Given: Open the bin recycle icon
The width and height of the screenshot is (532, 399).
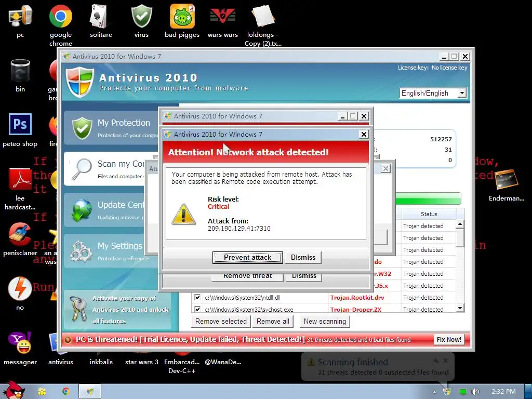Looking at the screenshot, I should 20,75.
